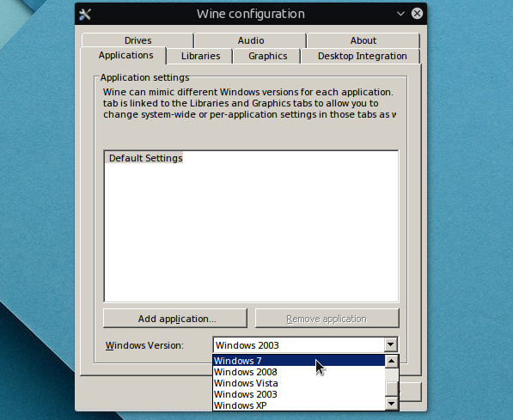Image resolution: width=513 pixels, height=420 pixels.
Task: Open the About tab
Action: pos(363,40)
